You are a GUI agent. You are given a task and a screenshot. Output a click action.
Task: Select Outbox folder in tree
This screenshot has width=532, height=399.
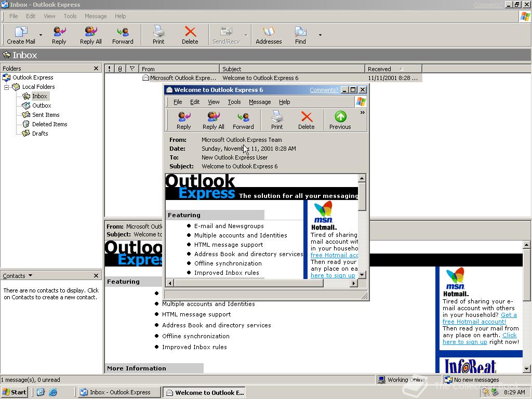pos(42,105)
